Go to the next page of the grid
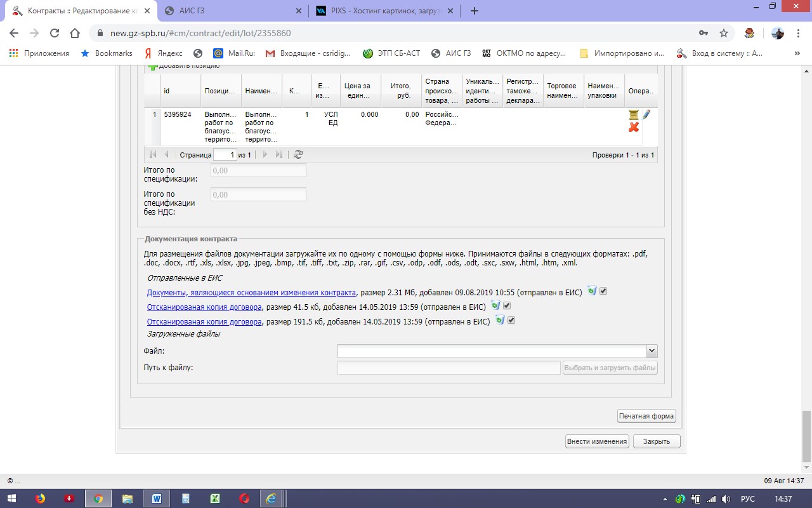The height and width of the screenshot is (508, 812). pos(265,154)
